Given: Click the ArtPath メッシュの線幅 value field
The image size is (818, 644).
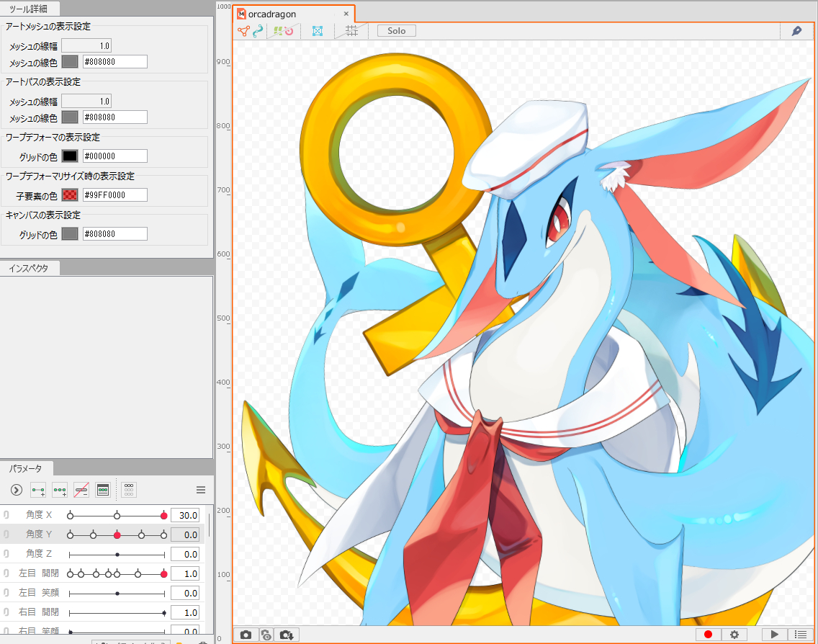Looking at the screenshot, I should point(86,102).
